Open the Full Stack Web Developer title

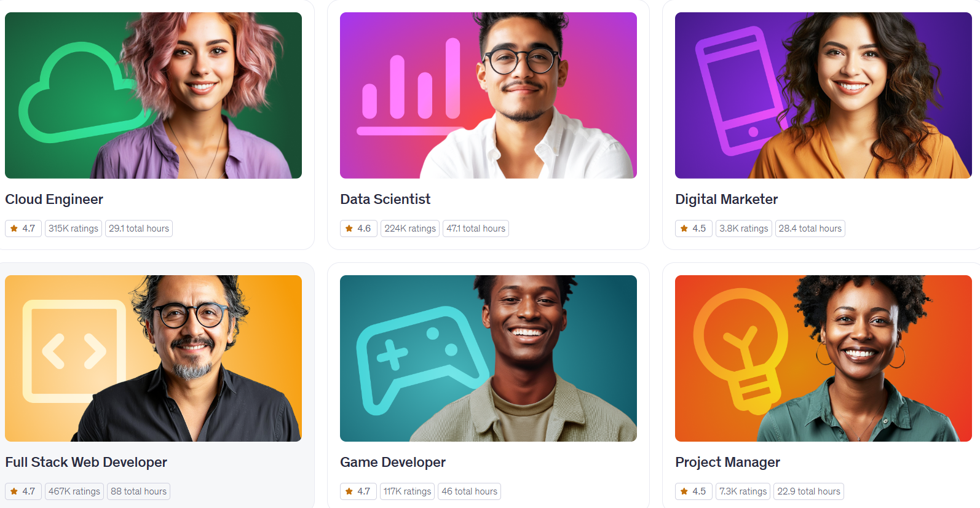click(86, 462)
